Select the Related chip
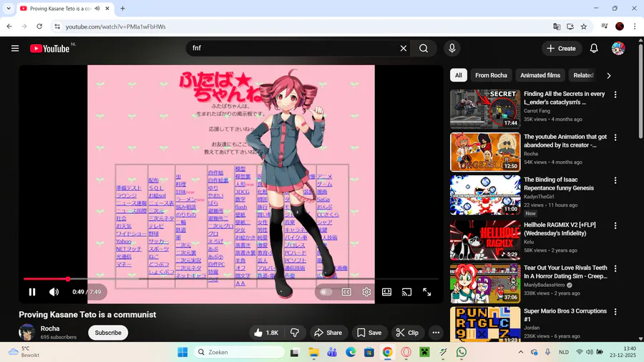This screenshot has width=644, height=362. tap(583, 75)
